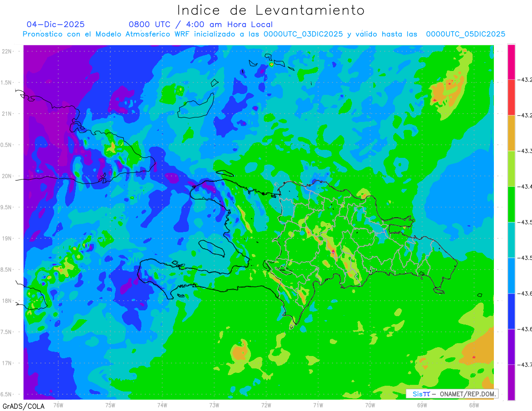The height and width of the screenshot is (411, 532).
Task: Click the "74W" longitude label
Action: pyautogui.click(x=162, y=405)
